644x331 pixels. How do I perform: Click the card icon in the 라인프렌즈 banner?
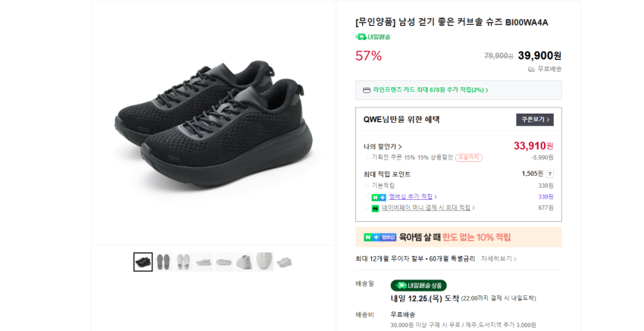367,90
